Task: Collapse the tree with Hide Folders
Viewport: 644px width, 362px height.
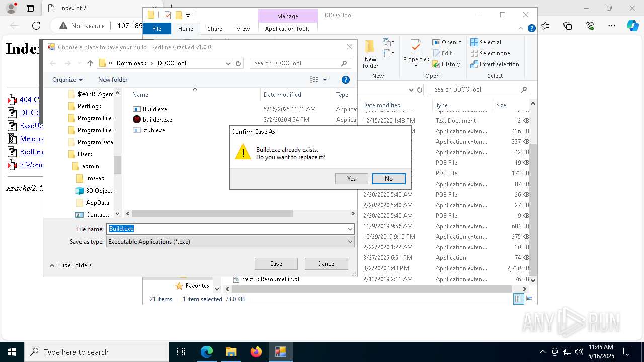Action: [x=70, y=265]
